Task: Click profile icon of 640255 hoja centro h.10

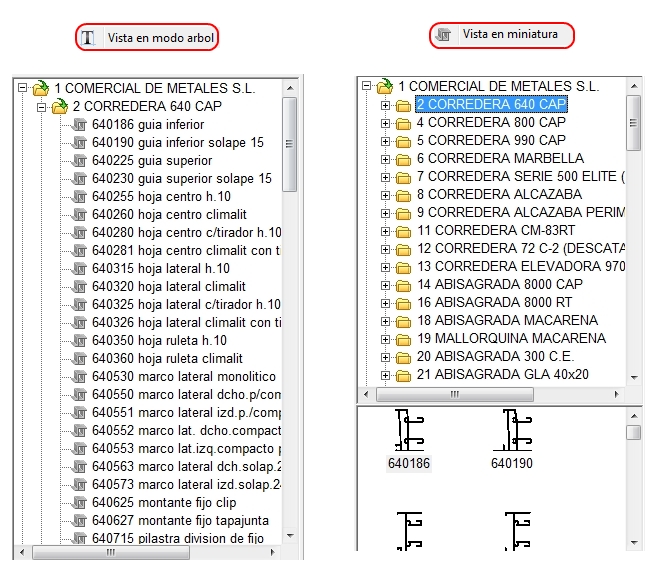Action: point(79,197)
